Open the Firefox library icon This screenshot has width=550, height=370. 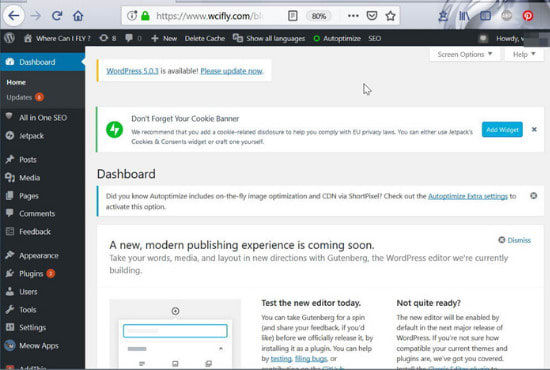464,16
